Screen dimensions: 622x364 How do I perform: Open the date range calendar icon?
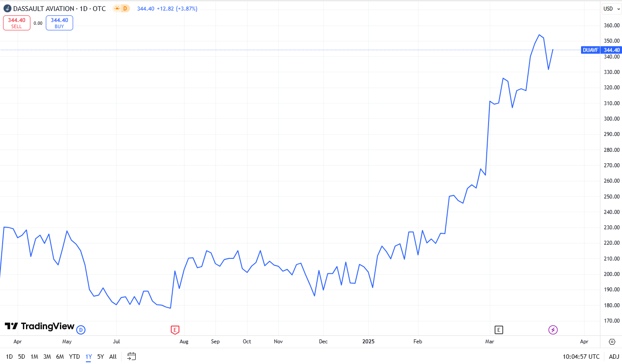(x=131, y=357)
